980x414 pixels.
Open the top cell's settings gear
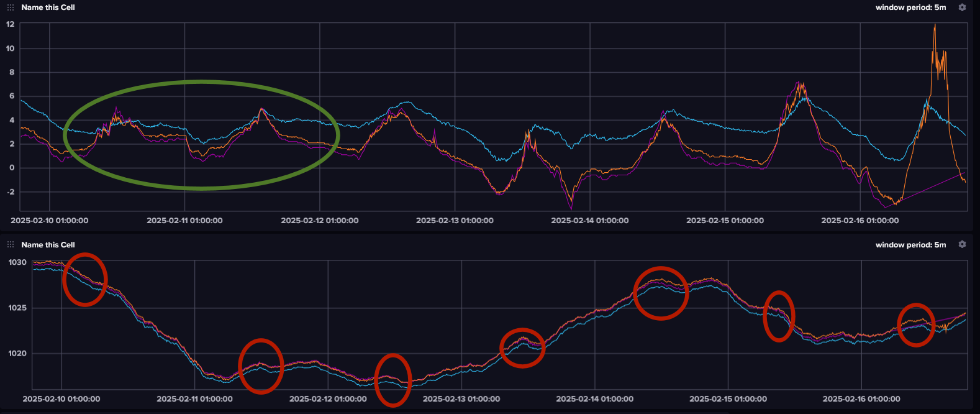(962, 7)
